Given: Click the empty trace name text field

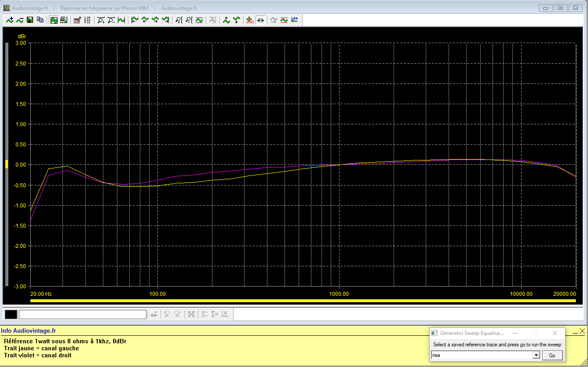Looking at the screenshot, I should tap(83, 314).
